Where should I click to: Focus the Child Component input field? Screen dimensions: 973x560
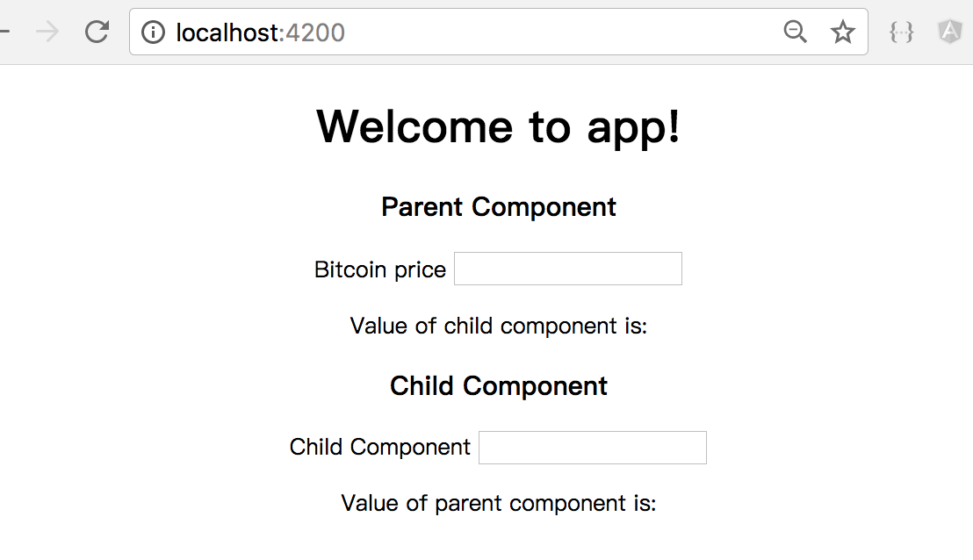tap(592, 448)
